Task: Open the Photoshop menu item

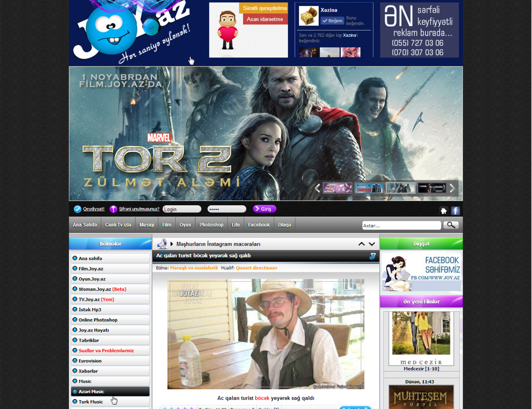Action: tap(211, 225)
